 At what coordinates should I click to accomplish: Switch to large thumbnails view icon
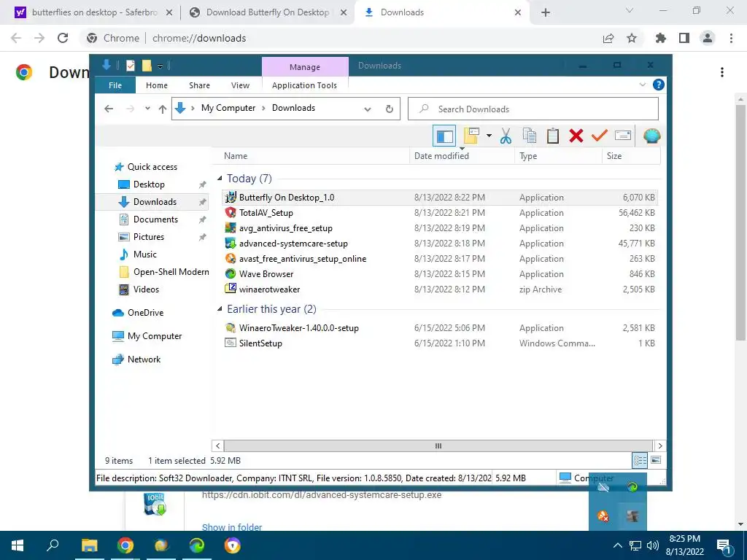(x=656, y=460)
